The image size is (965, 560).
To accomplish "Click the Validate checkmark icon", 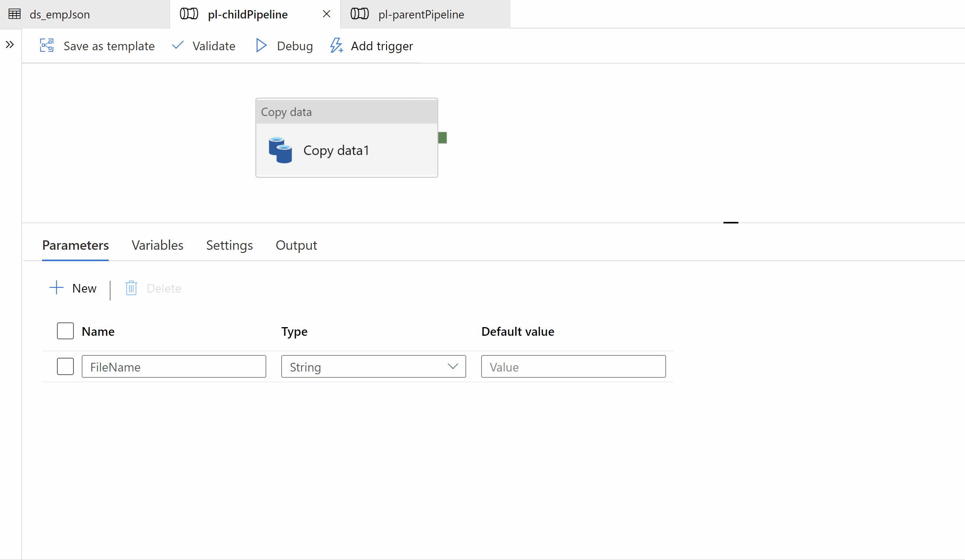I will (178, 45).
